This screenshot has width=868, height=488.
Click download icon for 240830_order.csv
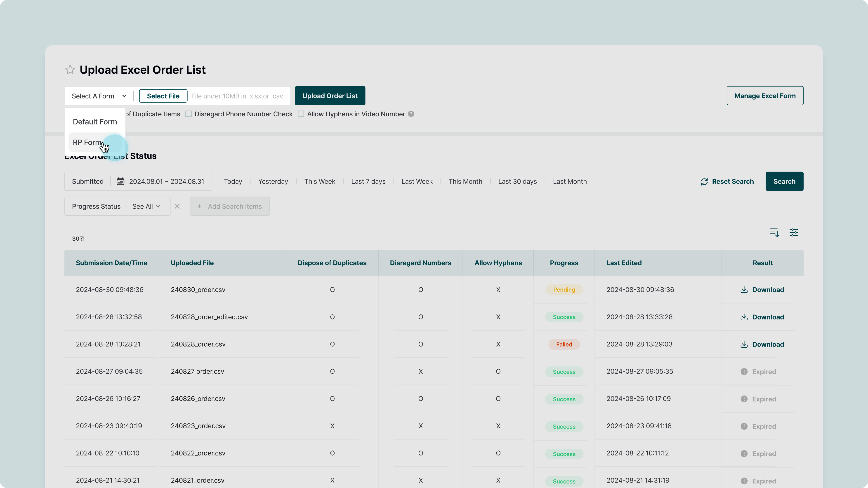(744, 290)
